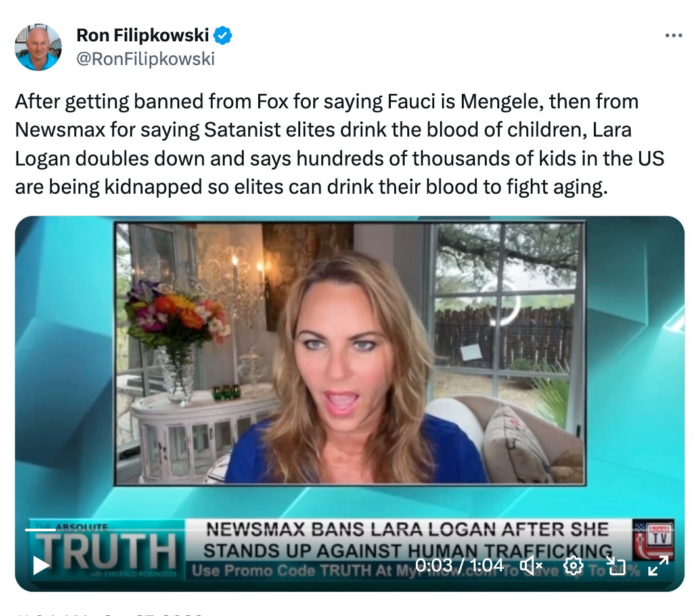Click The Absolute Truth show logo
The height and width of the screenshot is (616, 695).
tap(106, 550)
